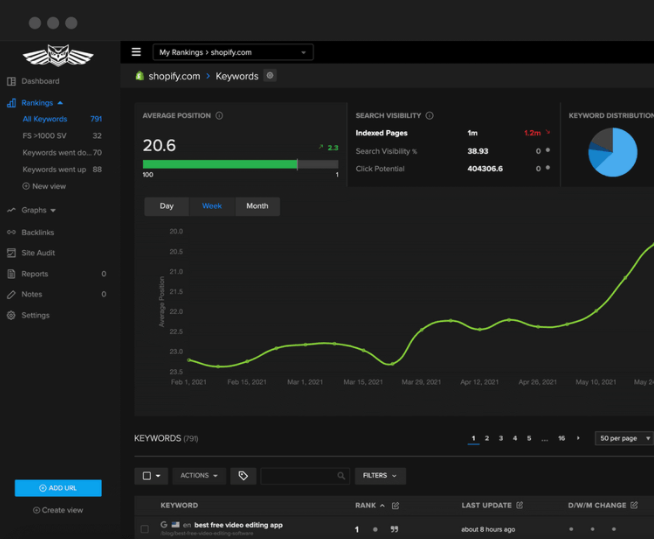Click chart data point at Mar 29, 2021
This screenshot has height=539, width=654.
(x=421, y=330)
